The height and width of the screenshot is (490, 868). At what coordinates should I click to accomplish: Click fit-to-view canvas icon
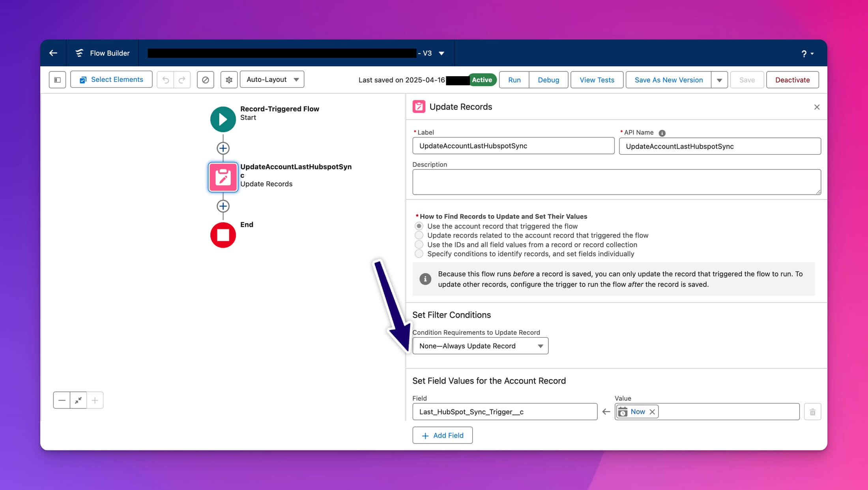tap(79, 400)
